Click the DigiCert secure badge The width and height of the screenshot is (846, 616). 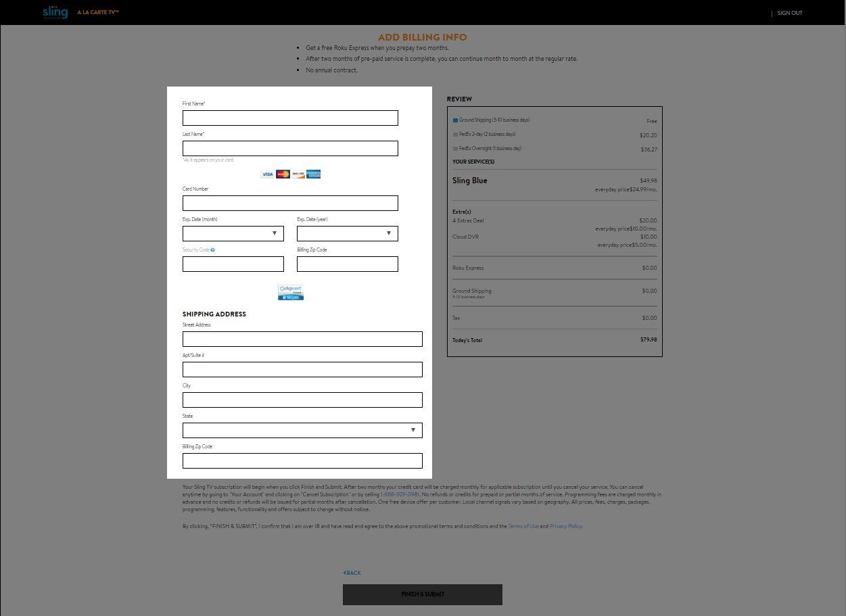click(x=291, y=292)
